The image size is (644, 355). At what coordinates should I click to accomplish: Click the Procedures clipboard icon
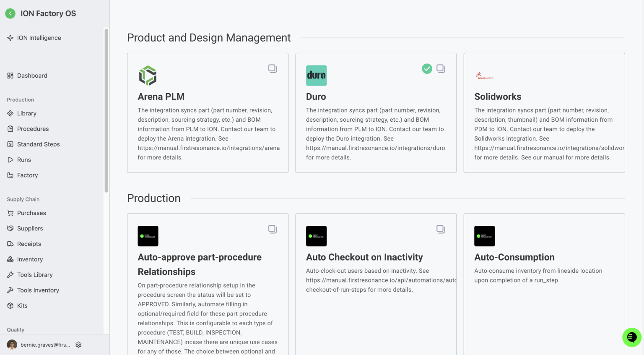click(x=10, y=129)
